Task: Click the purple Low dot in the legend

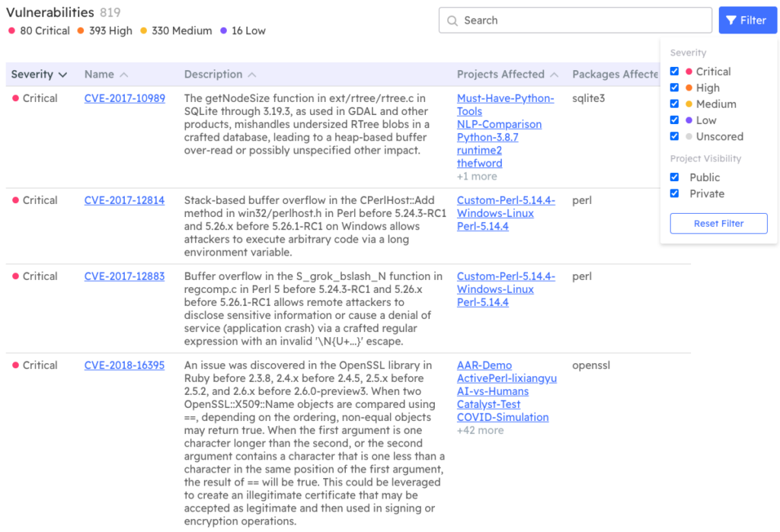Action: point(224,31)
